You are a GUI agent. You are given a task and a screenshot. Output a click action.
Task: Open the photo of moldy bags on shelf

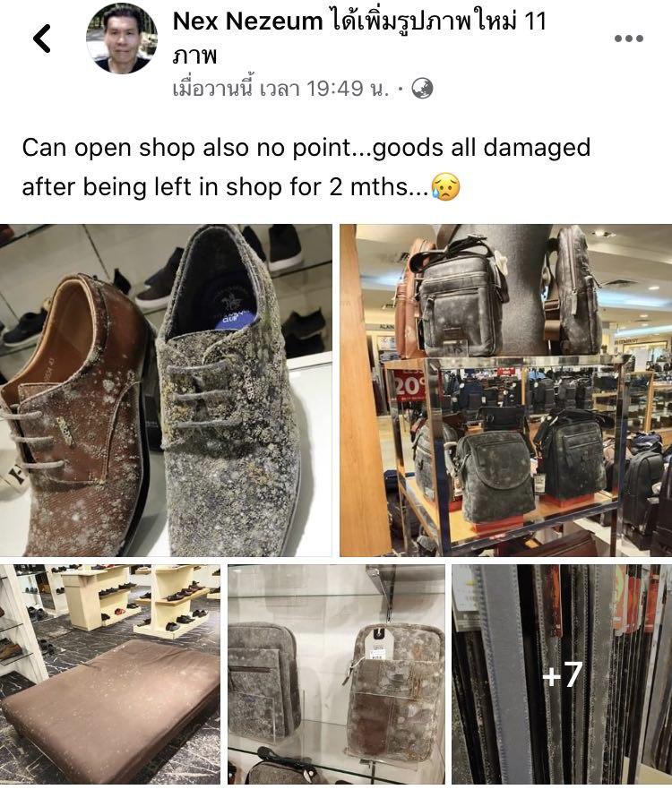(506, 390)
